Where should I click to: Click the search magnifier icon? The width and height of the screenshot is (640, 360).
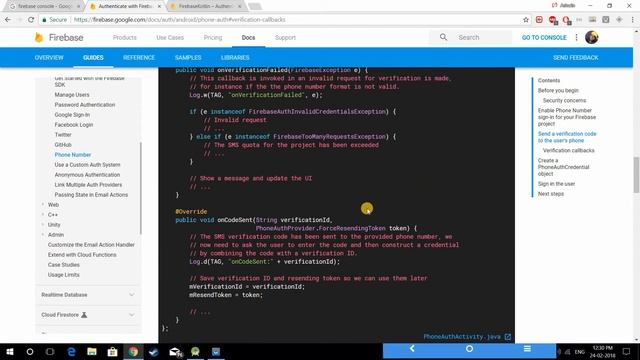pyautogui.click(x=443, y=37)
